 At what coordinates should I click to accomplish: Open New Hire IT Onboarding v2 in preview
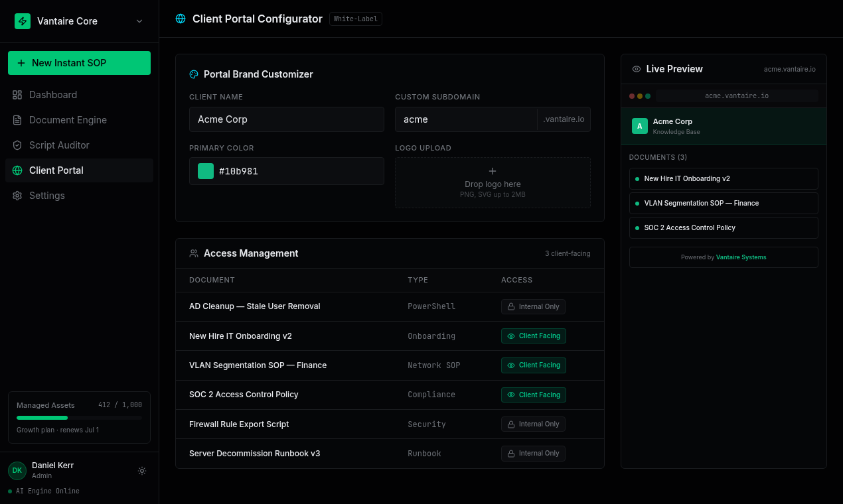[x=724, y=178]
